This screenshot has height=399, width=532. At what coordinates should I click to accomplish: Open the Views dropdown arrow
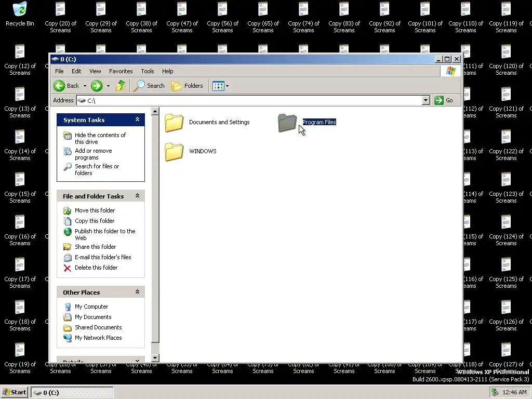tap(228, 86)
